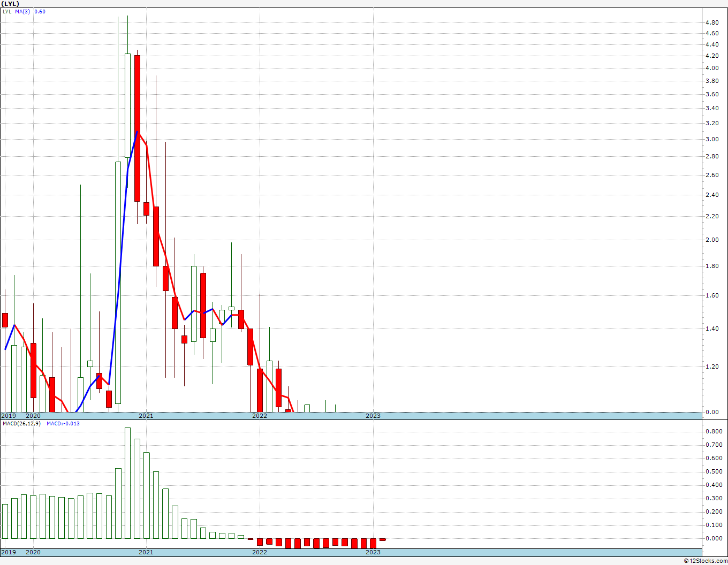Click 2019 on the MACD panel timeline

[8, 552]
